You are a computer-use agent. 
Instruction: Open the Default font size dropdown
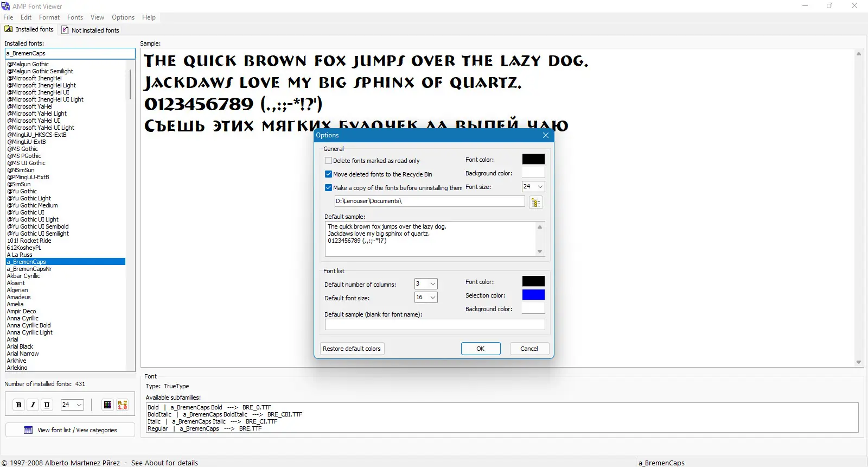[432, 298]
